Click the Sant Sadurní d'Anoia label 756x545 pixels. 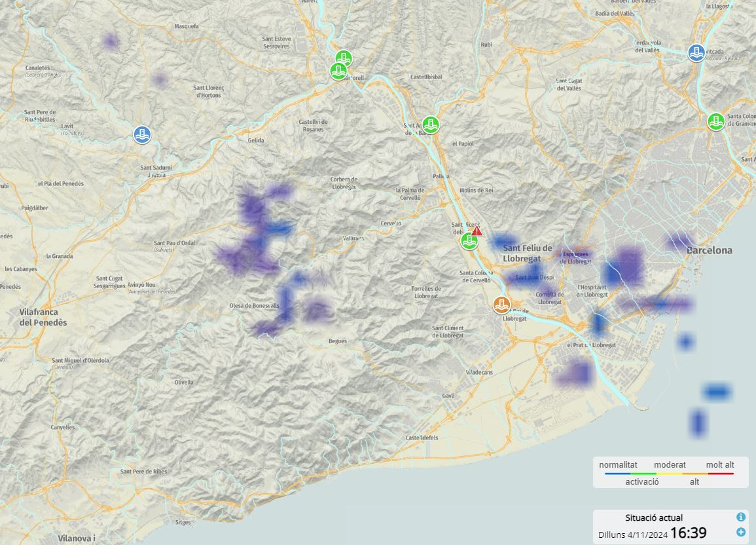[156, 171]
